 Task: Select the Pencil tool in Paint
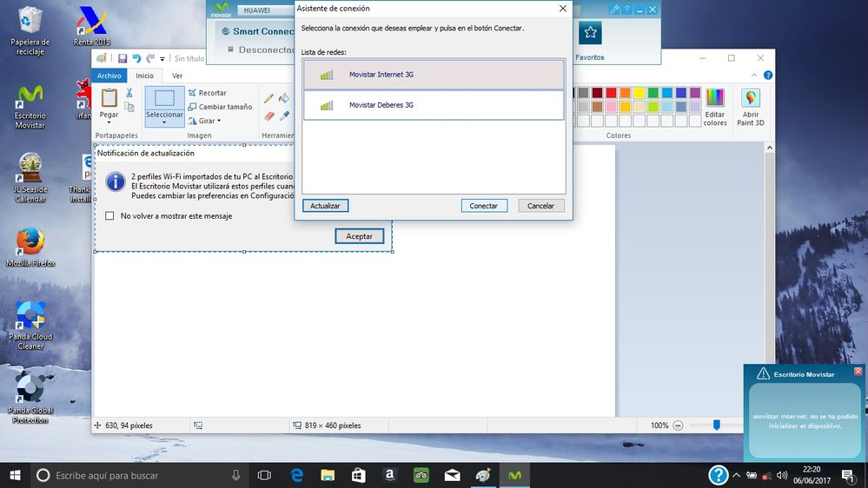point(269,99)
